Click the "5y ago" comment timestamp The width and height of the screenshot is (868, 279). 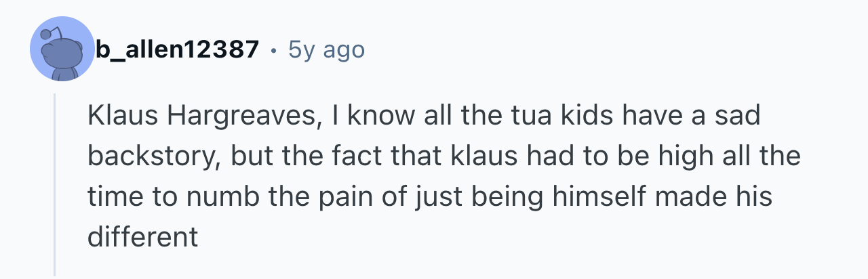pos(326,49)
